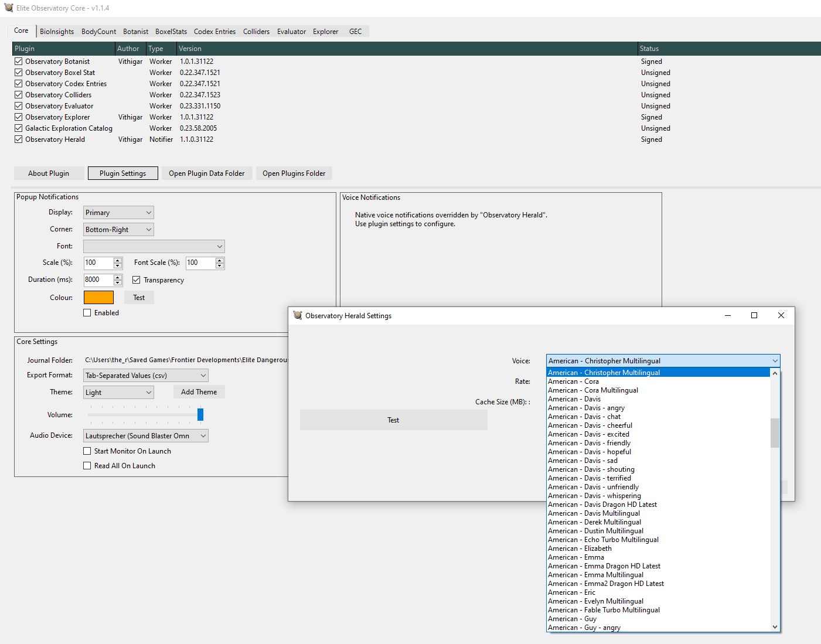Switch to the BioInsights tab
Viewport: 821px width, 644px height.
(x=57, y=32)
